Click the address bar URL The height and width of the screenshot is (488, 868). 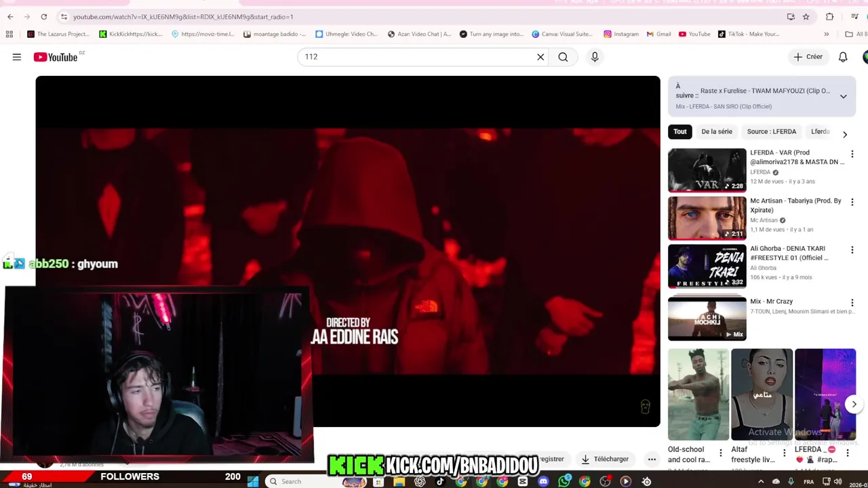[183, 16]
